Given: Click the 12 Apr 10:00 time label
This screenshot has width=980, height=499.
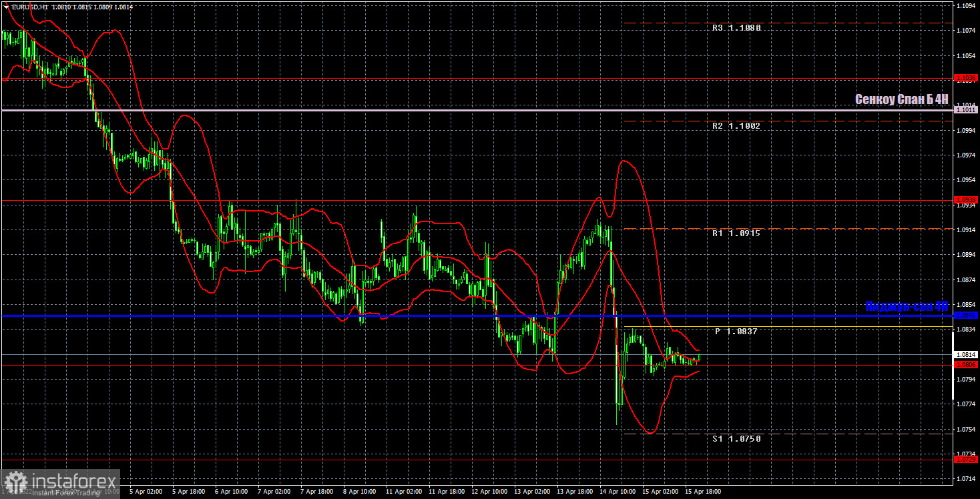Looking at the screenshot, I should 489,491.
